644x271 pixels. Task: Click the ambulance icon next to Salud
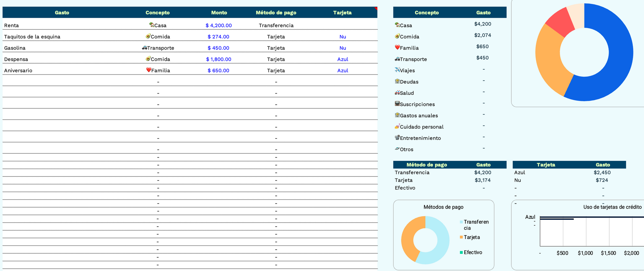coord(397,93)
